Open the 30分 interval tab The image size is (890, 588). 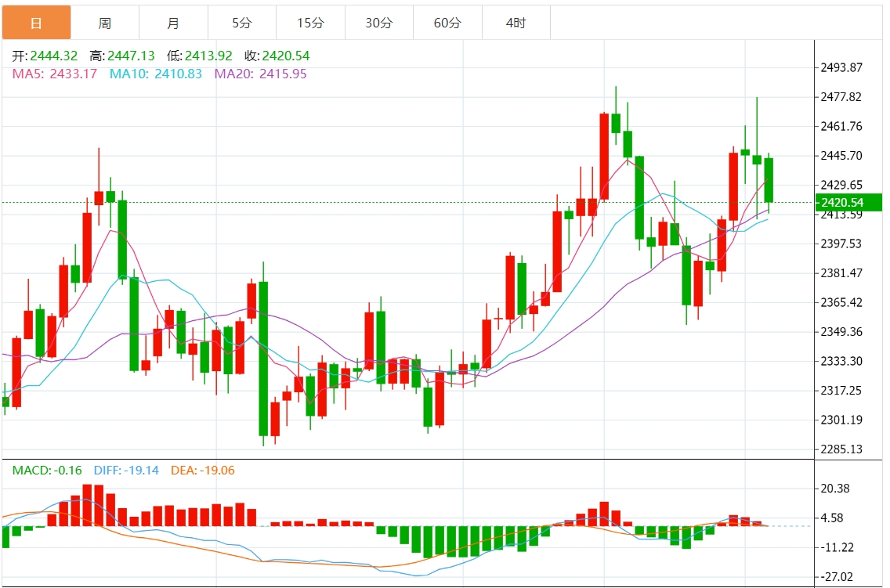click(379, 23)
